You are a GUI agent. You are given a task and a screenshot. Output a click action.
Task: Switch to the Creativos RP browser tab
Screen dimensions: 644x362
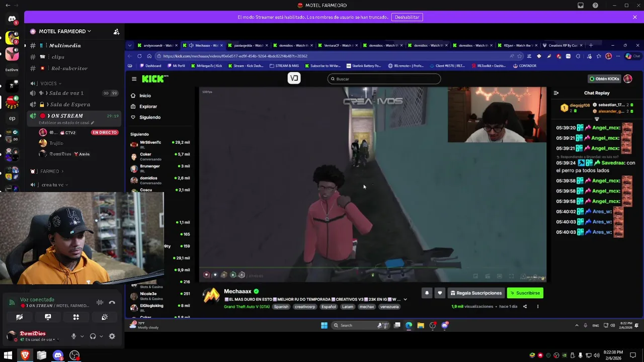coord(562,45)
